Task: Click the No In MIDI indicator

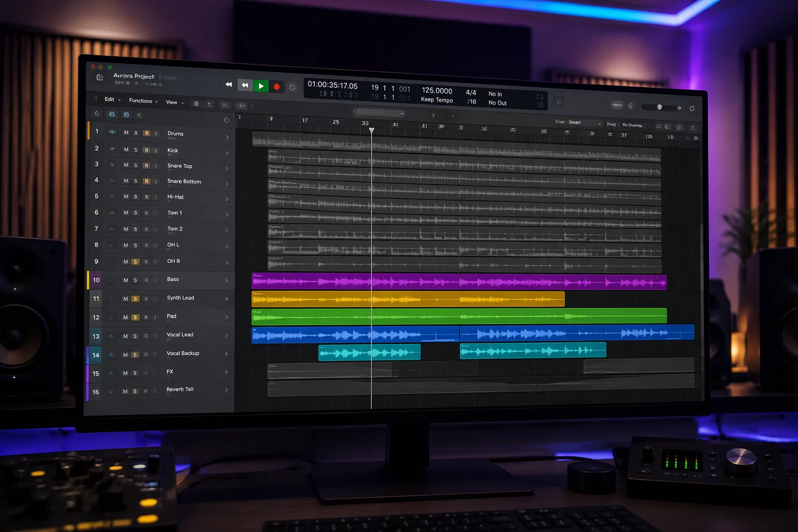Action: pyautogui.click(x=495, y=94)
